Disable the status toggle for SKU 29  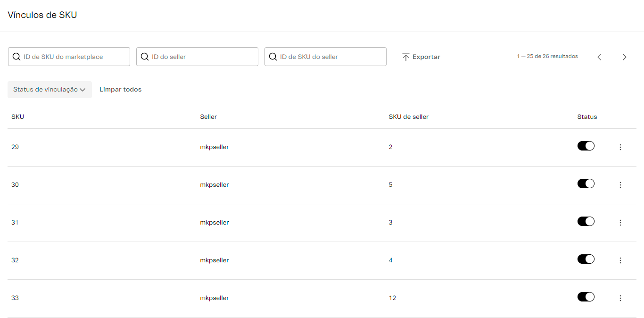pos(586,146)
